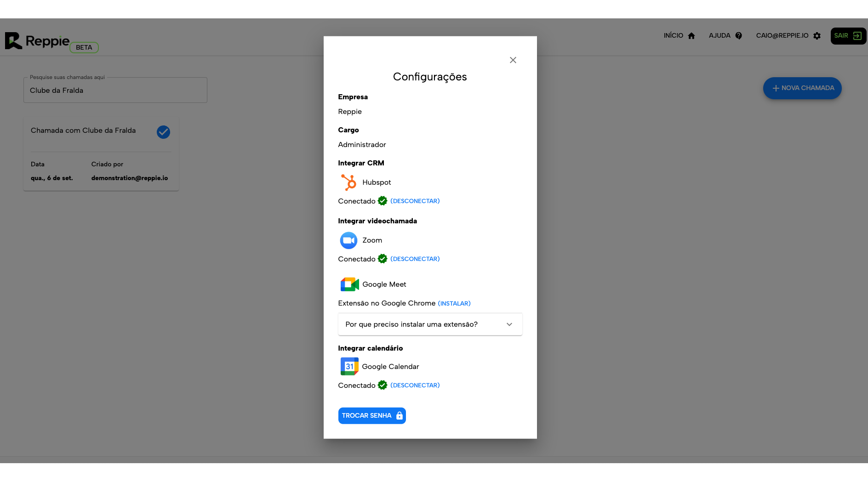Click the green Hubspot connected checkmark badge

coord(383,201)
